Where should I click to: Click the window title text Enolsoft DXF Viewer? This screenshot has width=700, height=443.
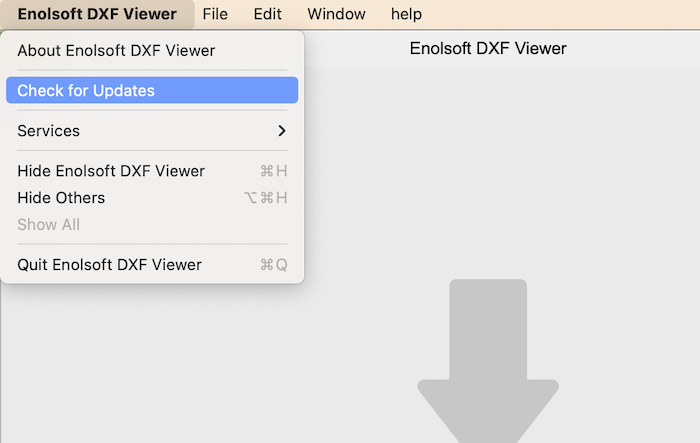tap(488, 48)
